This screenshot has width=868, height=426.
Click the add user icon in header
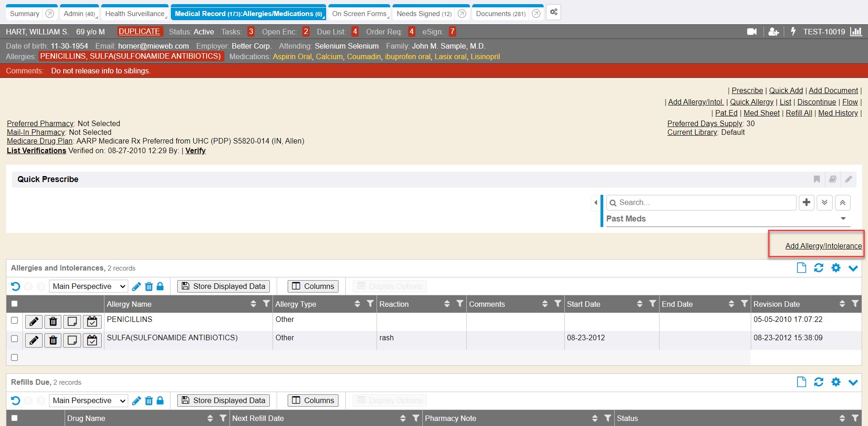[774, 32]
